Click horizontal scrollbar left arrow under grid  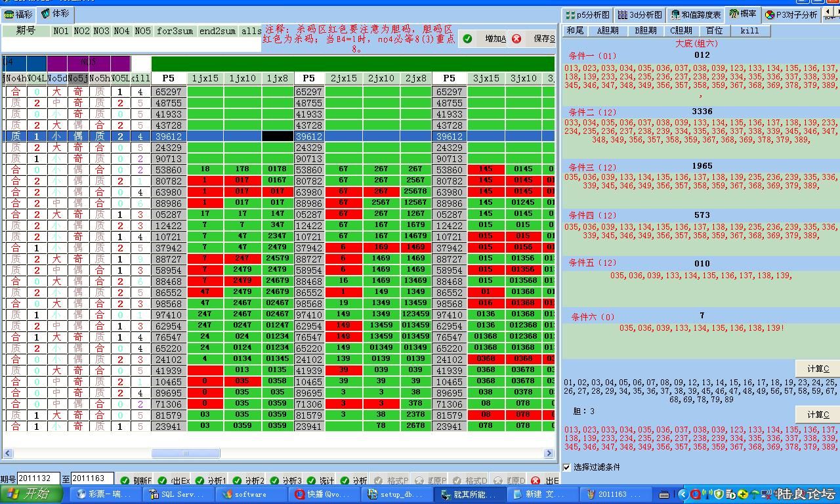tap(8, 453)
